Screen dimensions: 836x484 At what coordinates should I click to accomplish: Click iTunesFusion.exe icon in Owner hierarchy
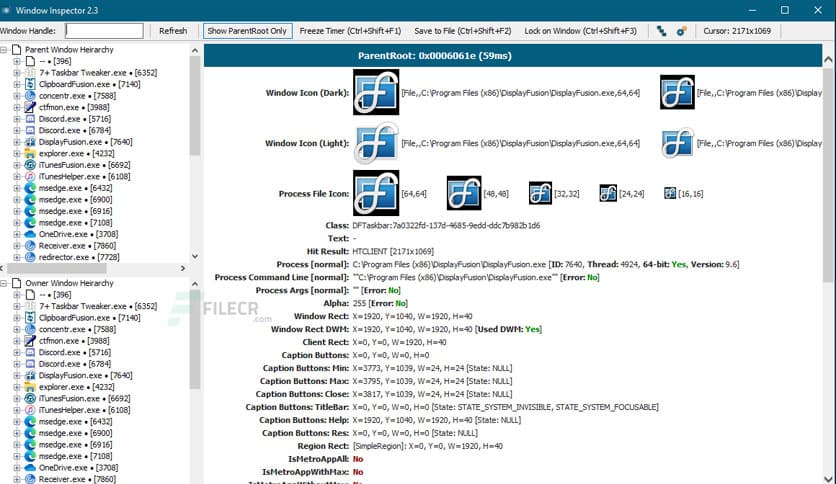pyautogui.click(x=30, y=398)
